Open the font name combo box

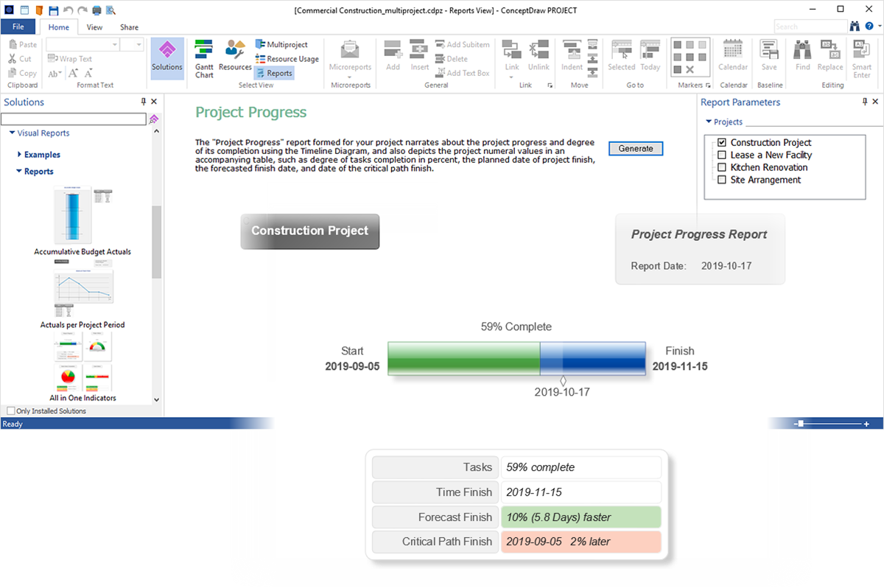point(83,45)
